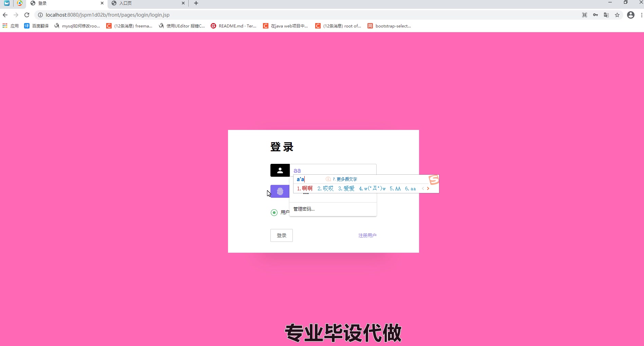
Task: Open the Chrome profile avatar
Action: click(x=631, y=15)
